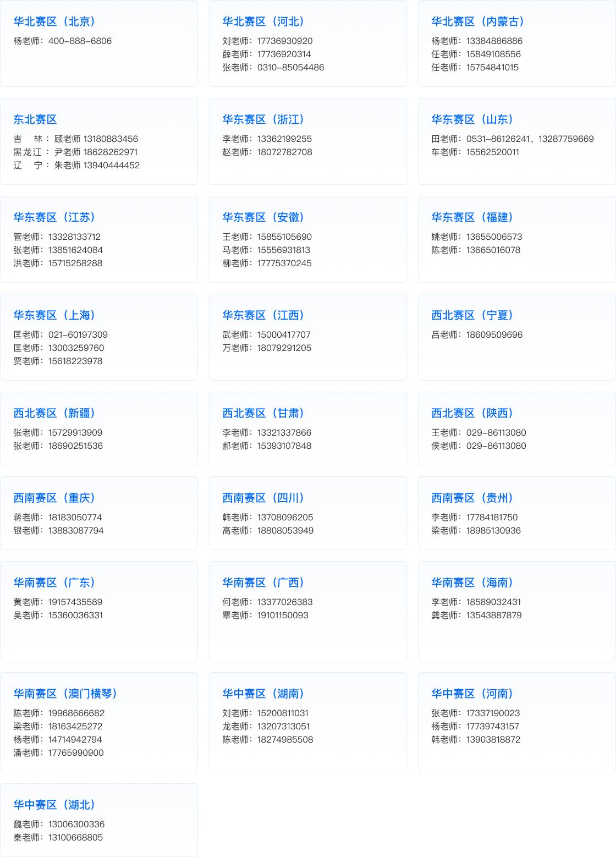
Task: Open the 华中赛区（湖南） heading
Action: click(263, 694)
